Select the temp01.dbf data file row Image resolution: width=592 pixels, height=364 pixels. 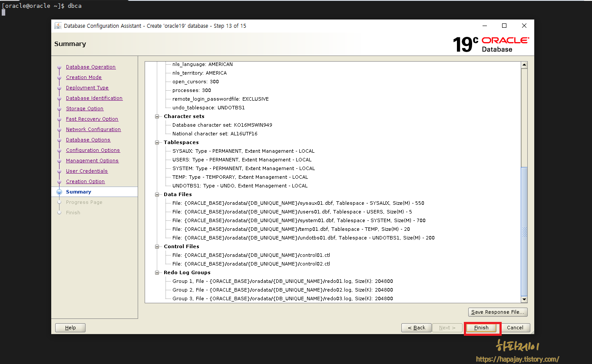point(291,229)
